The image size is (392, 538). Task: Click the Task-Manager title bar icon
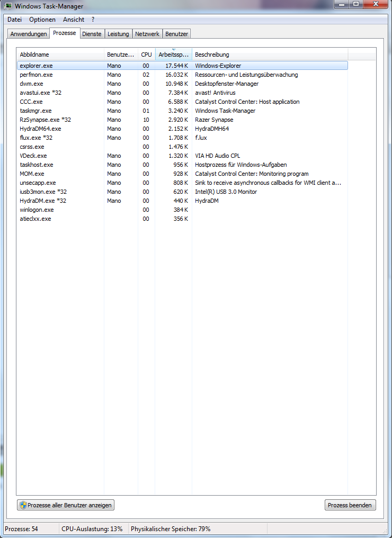tap(7, 6)
